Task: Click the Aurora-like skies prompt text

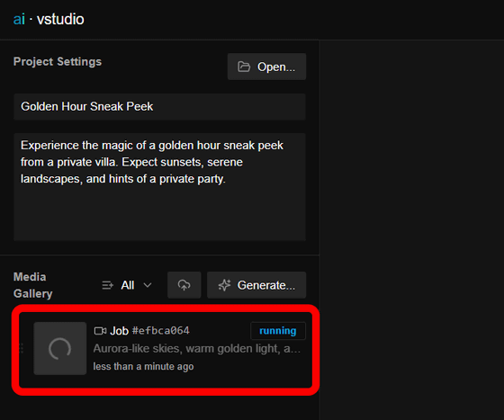Action: [x=197, y=349]
